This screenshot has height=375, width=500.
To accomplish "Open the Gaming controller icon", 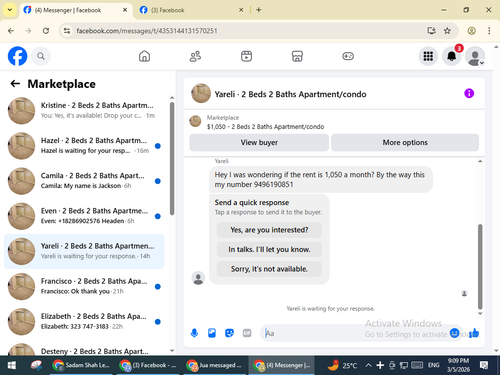I will click(348, 56).
